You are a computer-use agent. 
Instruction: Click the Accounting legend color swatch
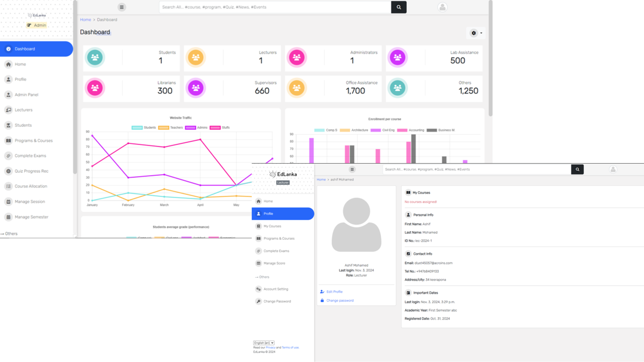402,130
